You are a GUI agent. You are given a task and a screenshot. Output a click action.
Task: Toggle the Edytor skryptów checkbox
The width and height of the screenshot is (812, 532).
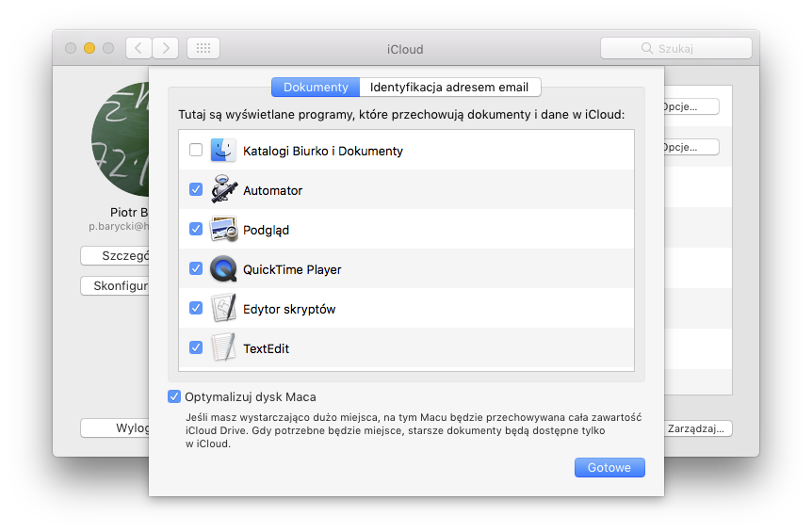(x=196, y=308)
